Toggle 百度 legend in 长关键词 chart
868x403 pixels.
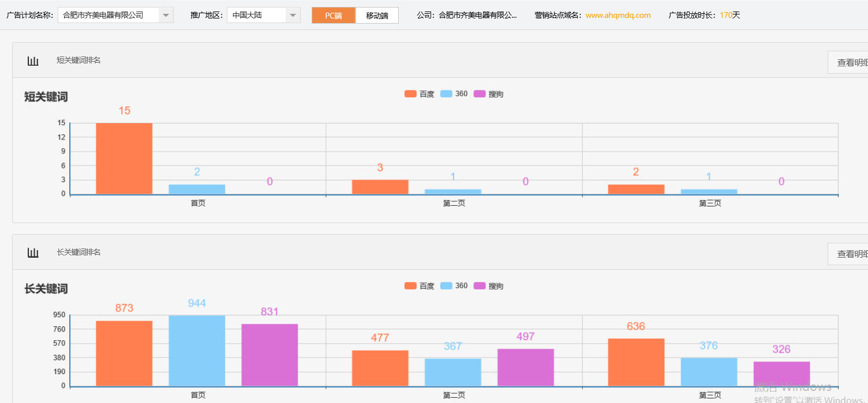(420, 286)
